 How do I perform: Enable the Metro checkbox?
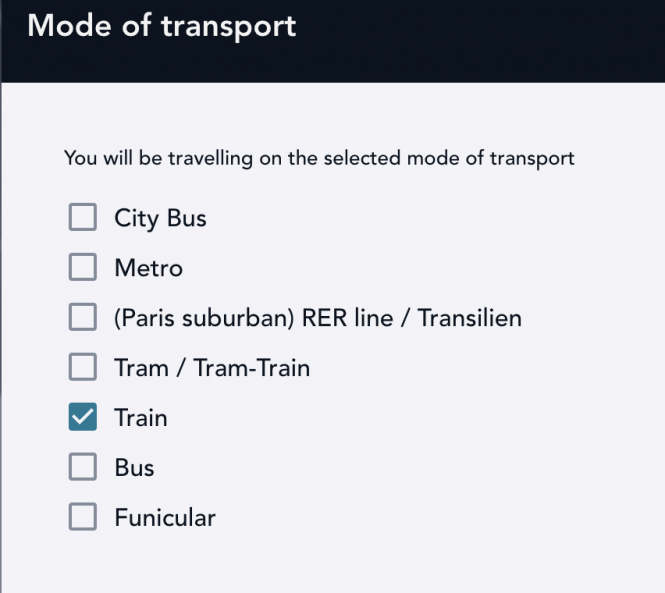[82, 268]
